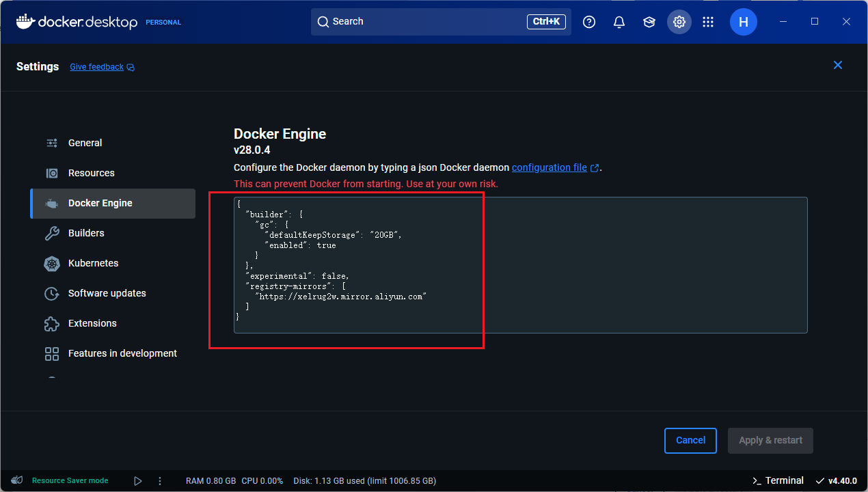Open Extensions via the puzzle piece icon
The height and width of the screenshot is (492, 868).
point(51,323)
